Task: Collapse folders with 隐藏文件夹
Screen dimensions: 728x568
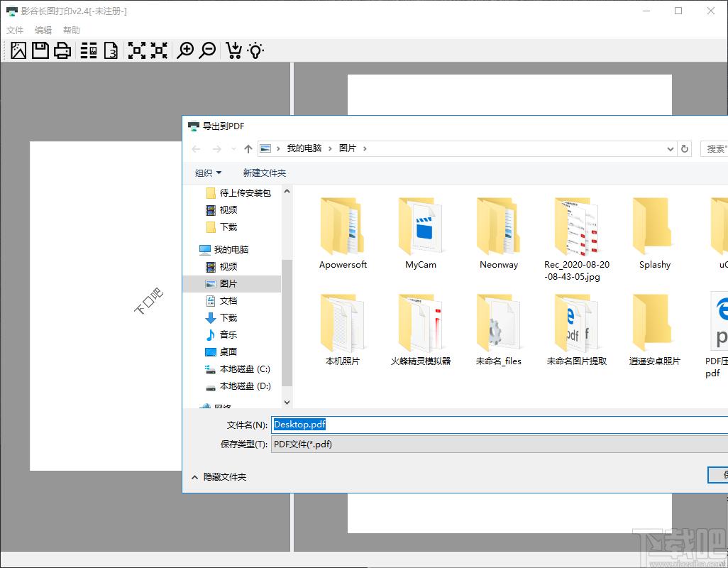Action: click(x=219, y=477)
